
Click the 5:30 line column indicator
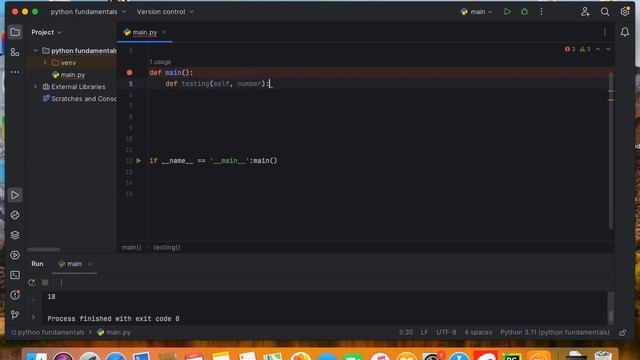point(406,333)
